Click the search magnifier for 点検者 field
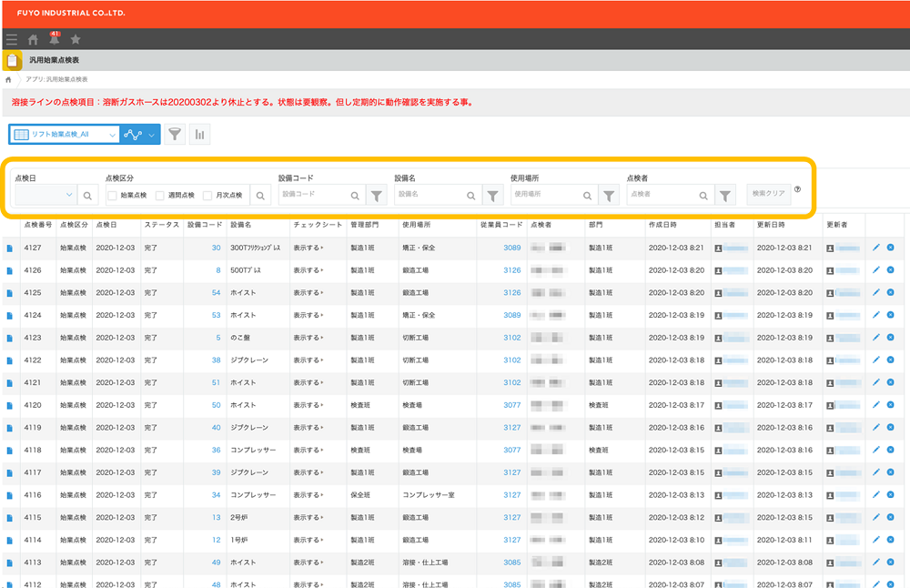910x588 pixels. click(702, 194)
